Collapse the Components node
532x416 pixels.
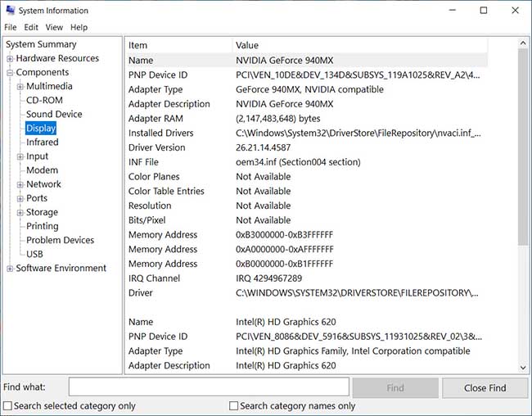10,73
